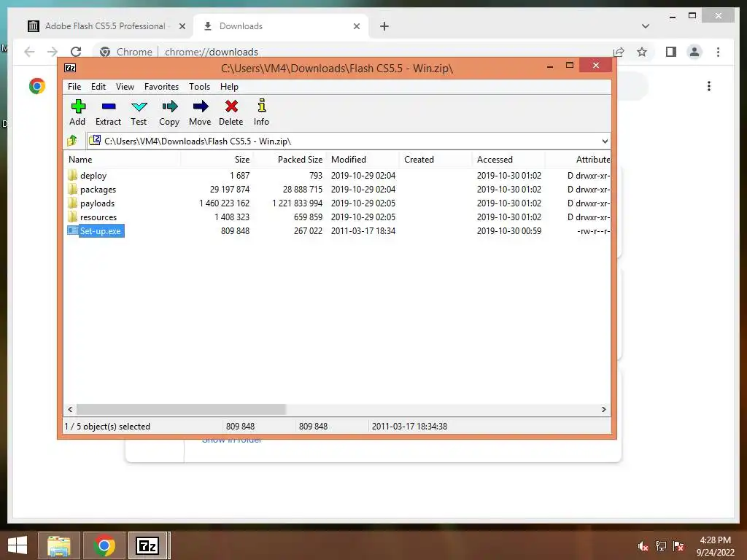Open Windows Start button

(18, 545)
